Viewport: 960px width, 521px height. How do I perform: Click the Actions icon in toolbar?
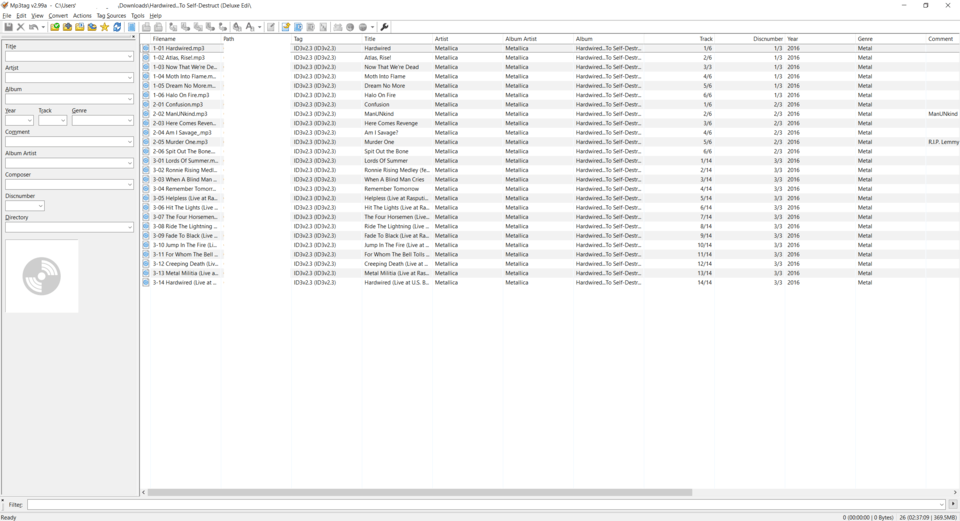(237, 27)
